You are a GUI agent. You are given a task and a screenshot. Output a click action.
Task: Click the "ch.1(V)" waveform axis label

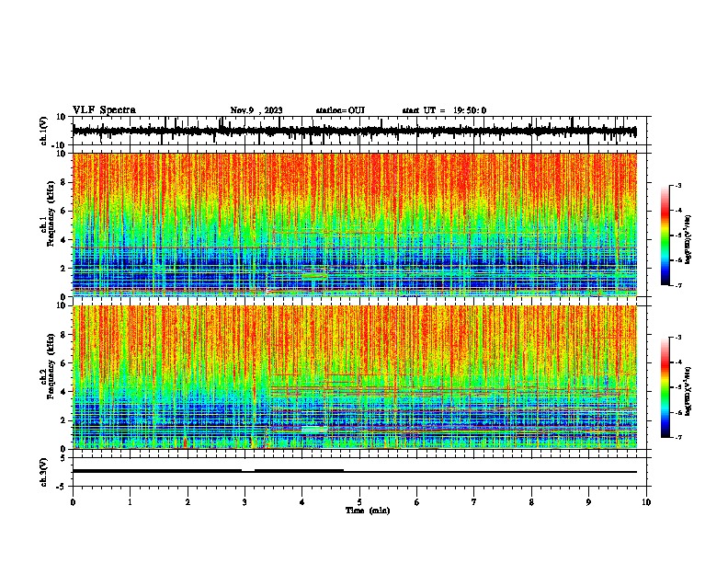(x=44, y=131)
